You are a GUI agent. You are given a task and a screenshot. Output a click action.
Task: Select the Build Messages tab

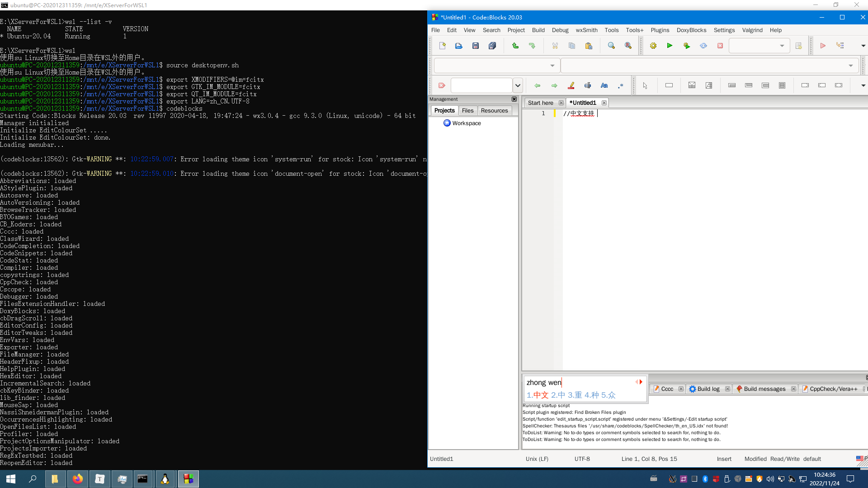point(764,389)
